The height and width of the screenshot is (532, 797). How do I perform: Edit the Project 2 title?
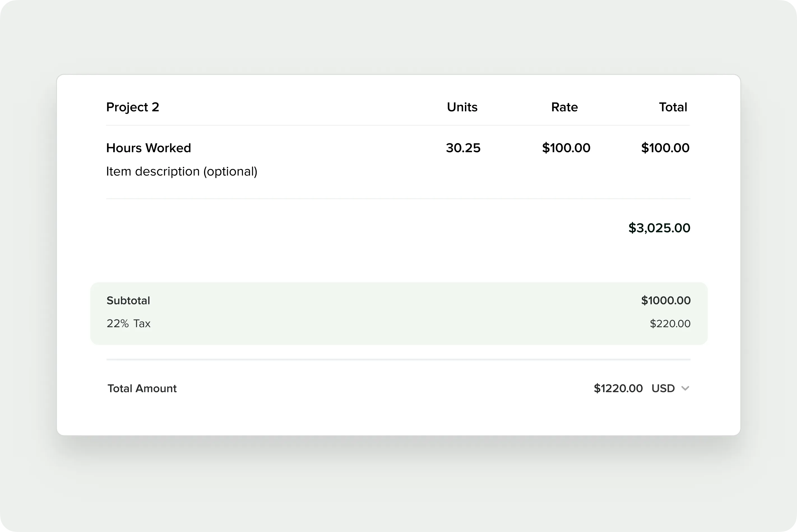[133, 107]
